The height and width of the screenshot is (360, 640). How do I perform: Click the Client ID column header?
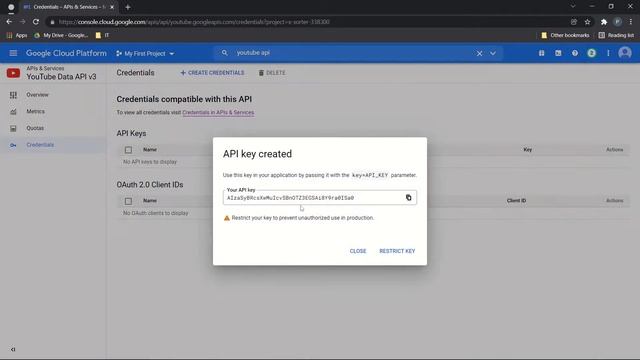coord(516,201)
